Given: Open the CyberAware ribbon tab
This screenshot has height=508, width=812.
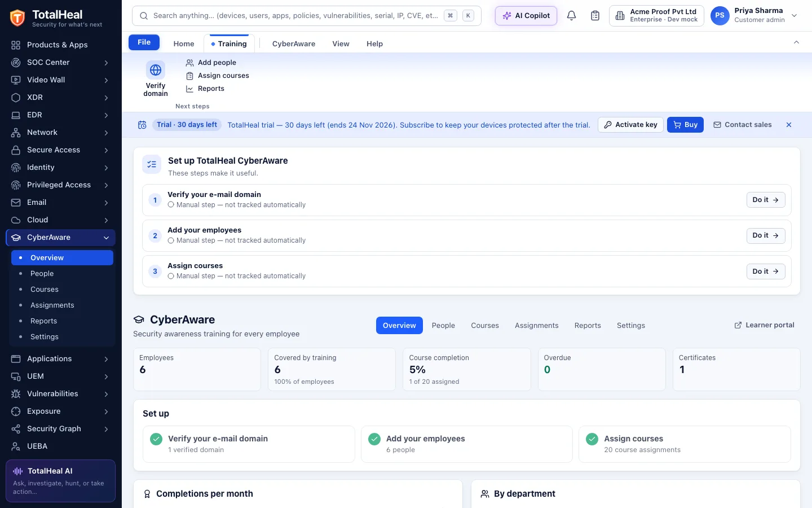Looking at the screenshot, I should (x=294, y=43).
